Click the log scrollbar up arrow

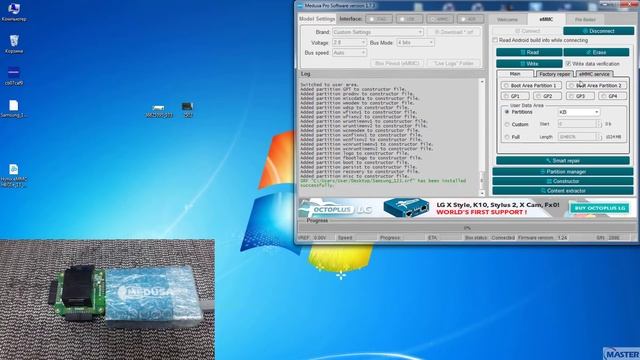click(x=482, y=82)
